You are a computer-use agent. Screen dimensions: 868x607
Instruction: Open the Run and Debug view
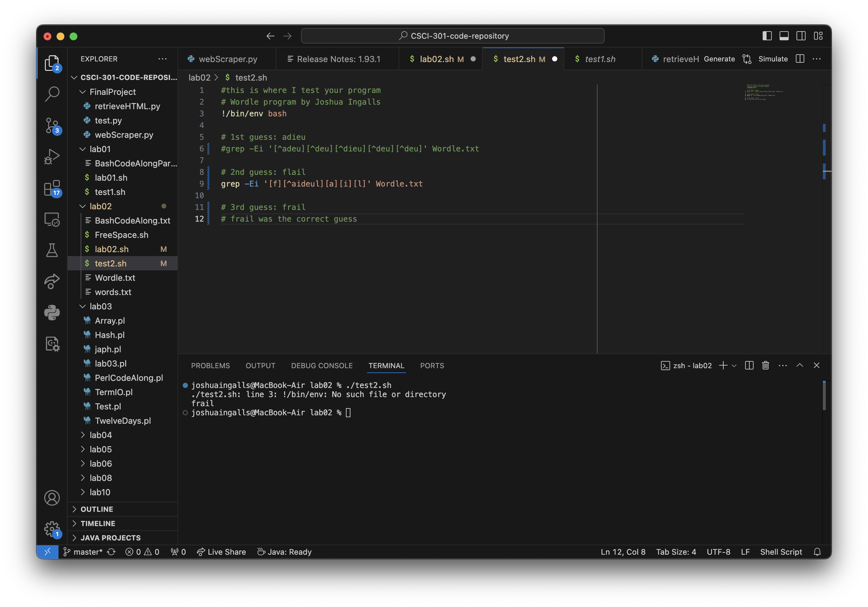[x=52, y=157]
